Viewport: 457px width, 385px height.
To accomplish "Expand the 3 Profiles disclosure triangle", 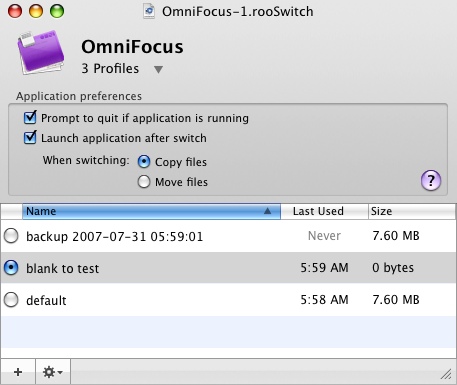I will (158, 69).
